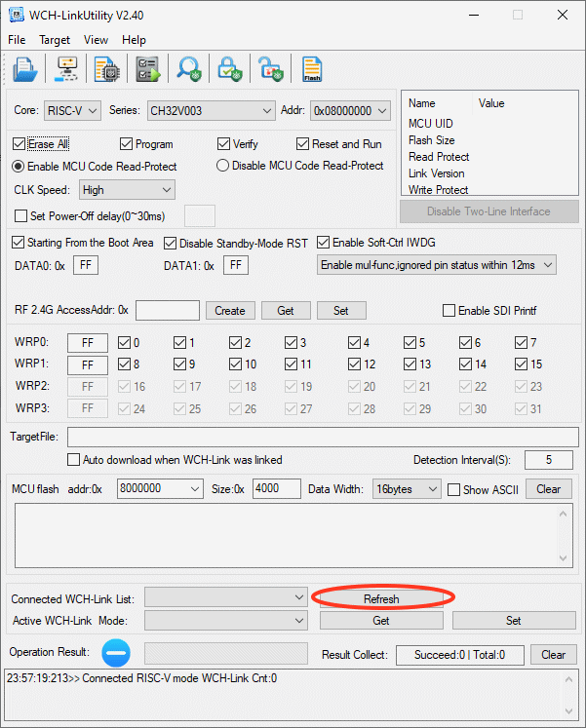Open the Series CH32V003 dropdown
Viewport: 586px width, 728px height.
coord(212,110)
